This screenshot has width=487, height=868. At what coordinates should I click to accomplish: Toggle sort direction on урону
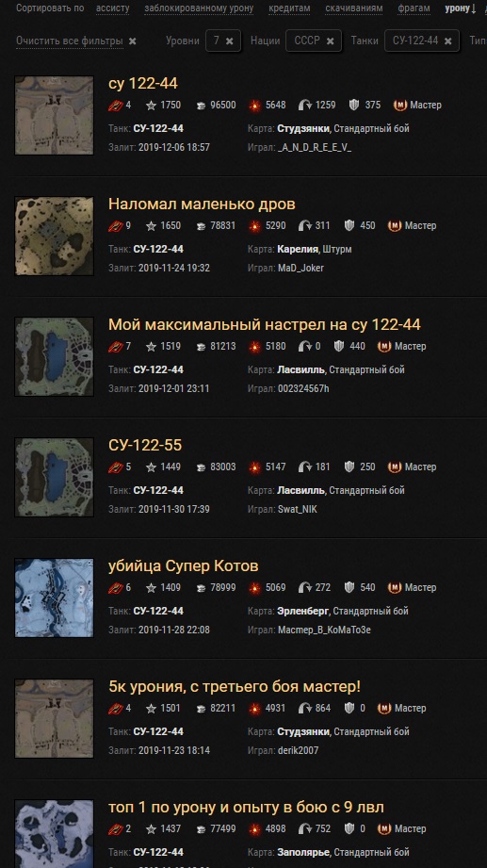[x=461, y=8]
